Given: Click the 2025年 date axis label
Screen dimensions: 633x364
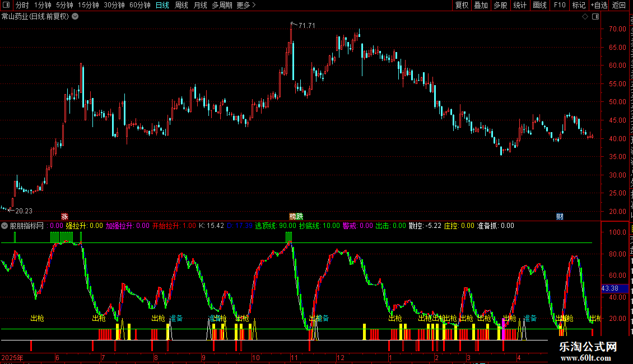Looking at the screenshot, I should tap(12, 358).
